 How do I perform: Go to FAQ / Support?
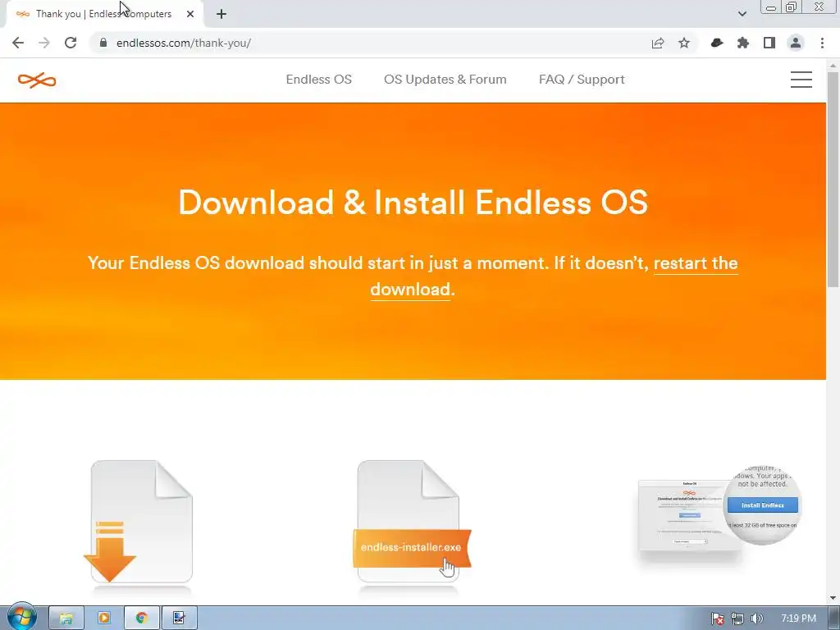582,80
